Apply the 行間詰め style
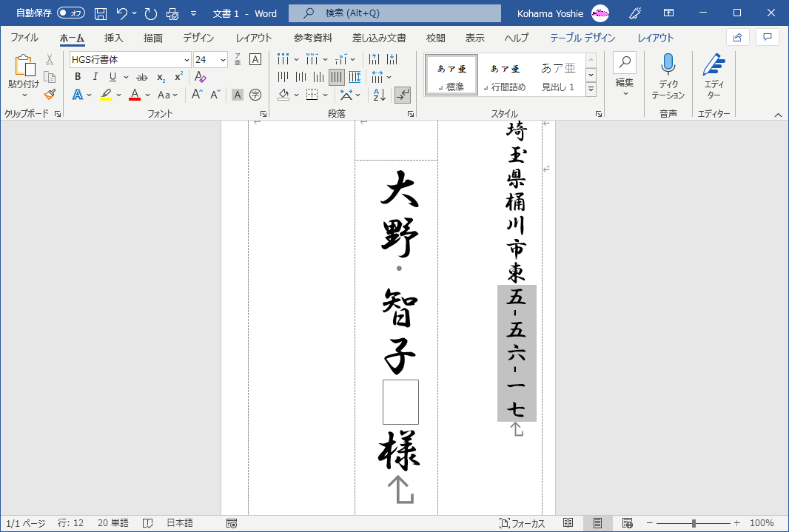Screen dimensions: 789x532 (x=505, y=75)
